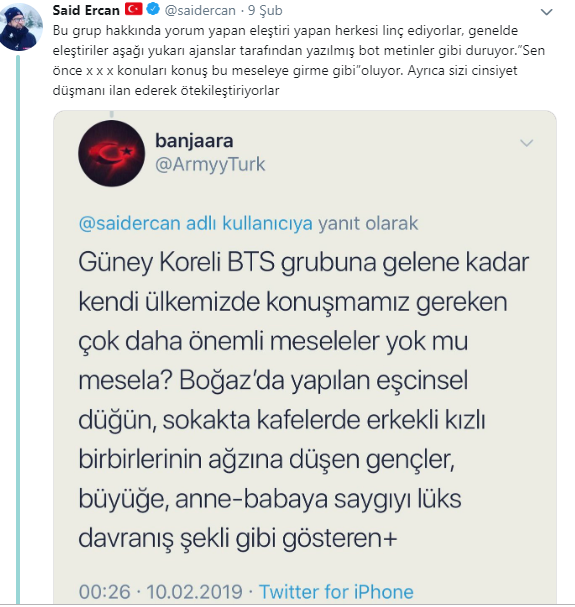
Task: Open the Twitter for iPhone link
Action: coord(336,592)
